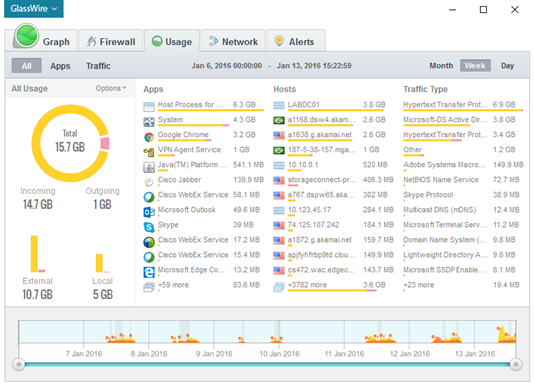Click the VPN Agent Service icon
This screenshot has width=534, height=385.
pyautogui.click(x=149, y=152)
